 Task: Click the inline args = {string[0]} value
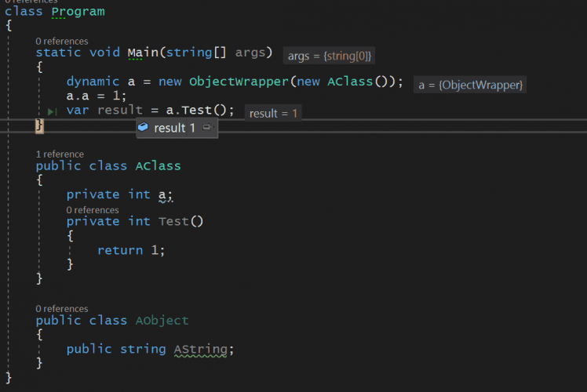pos(330,56)
